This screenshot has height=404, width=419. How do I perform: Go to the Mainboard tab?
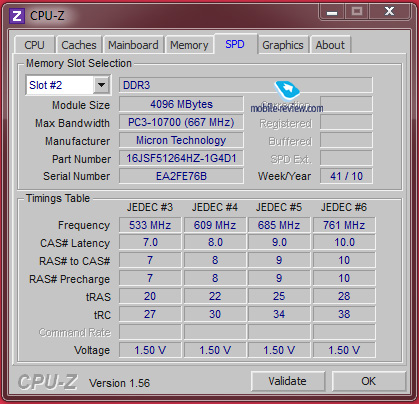133,45
